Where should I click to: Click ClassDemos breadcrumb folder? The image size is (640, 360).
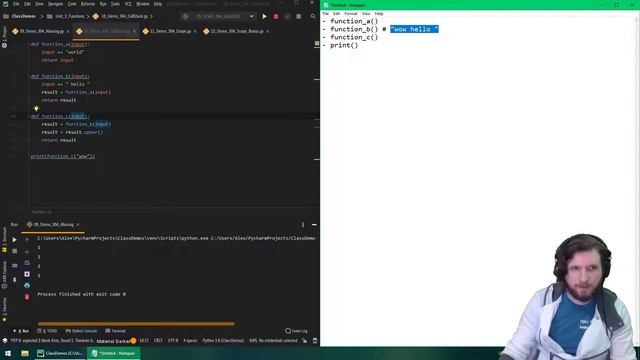point(20,16)
